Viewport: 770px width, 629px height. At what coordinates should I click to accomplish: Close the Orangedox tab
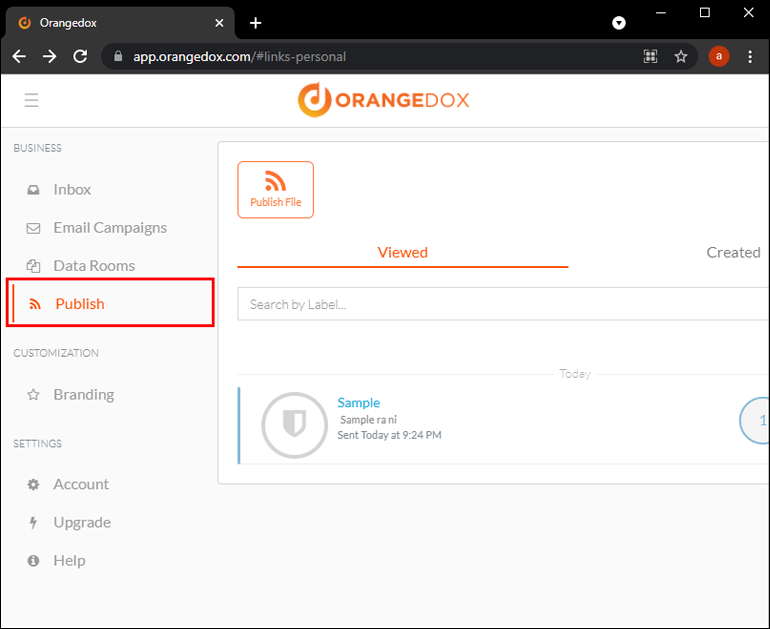click(219, 23)
